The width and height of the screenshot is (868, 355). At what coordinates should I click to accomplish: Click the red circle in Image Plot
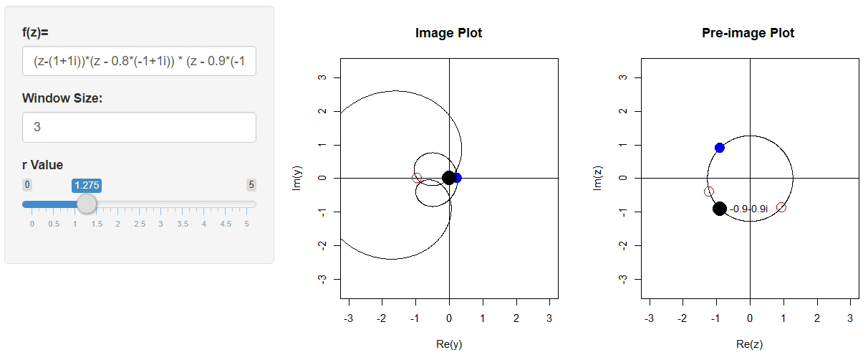[417, 178]
